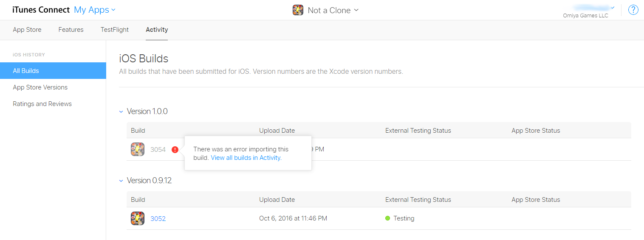644x240 pixels.
Task: Click the Not a Clone app icon in header
Action: pyautogui.click(x=298, y=10)
